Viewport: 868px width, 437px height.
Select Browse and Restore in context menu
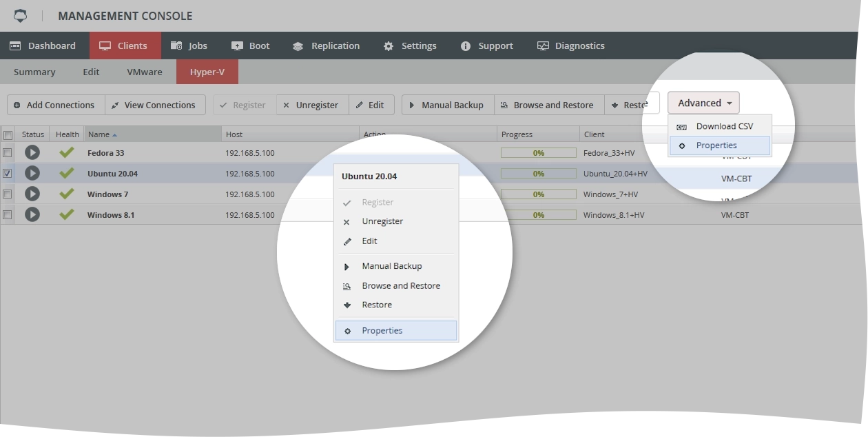coord(396,285)
